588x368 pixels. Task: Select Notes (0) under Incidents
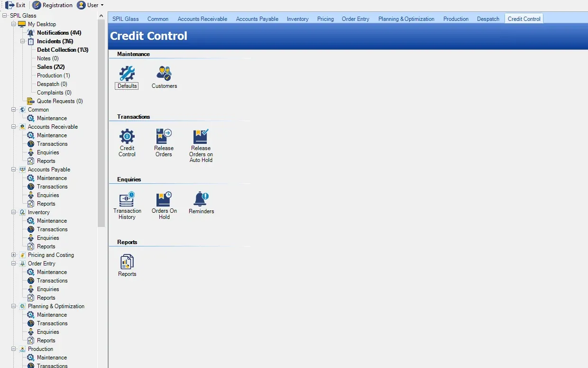coord(48,58)
